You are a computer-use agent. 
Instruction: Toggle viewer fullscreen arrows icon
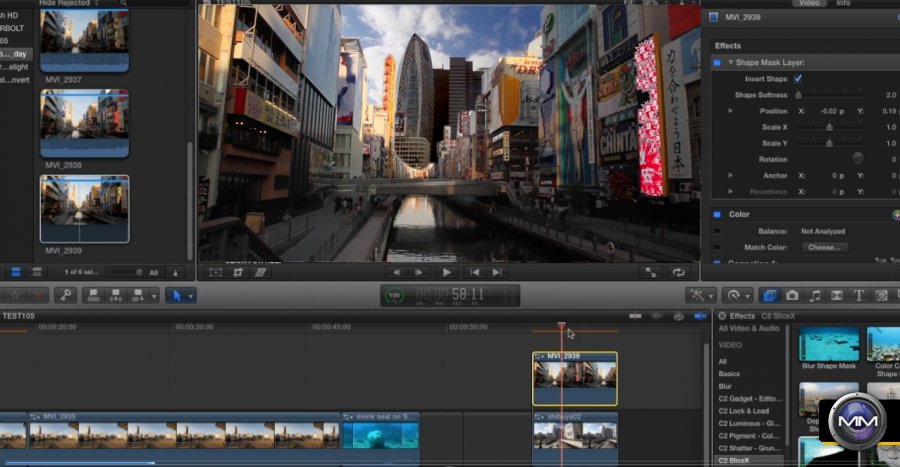tap(651, 272)
